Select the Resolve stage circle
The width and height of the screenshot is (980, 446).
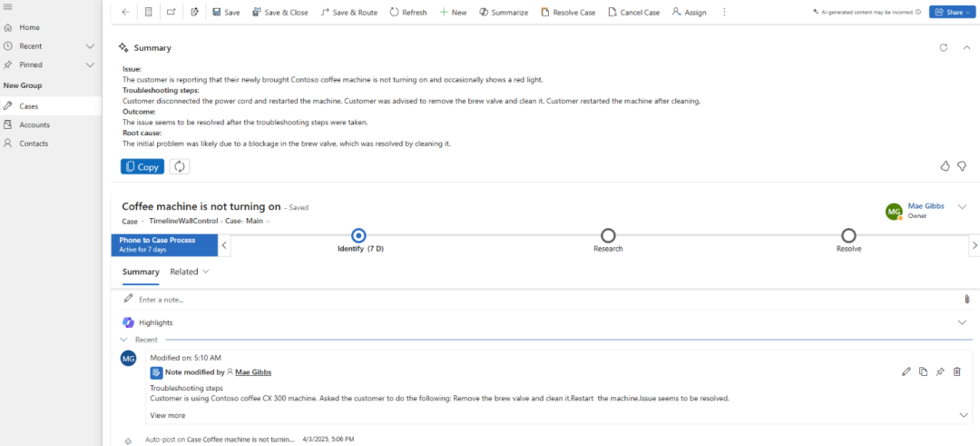(848, 235)
